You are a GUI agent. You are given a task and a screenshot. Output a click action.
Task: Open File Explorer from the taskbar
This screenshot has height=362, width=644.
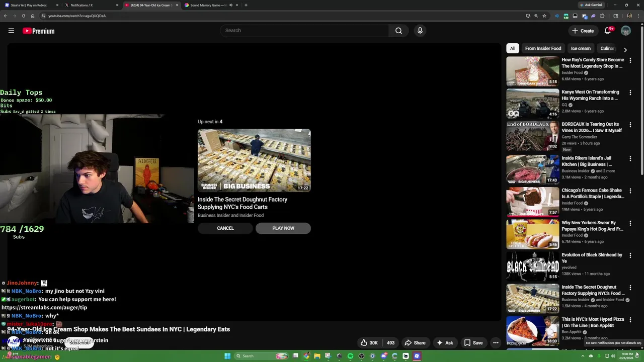[317, 356]
